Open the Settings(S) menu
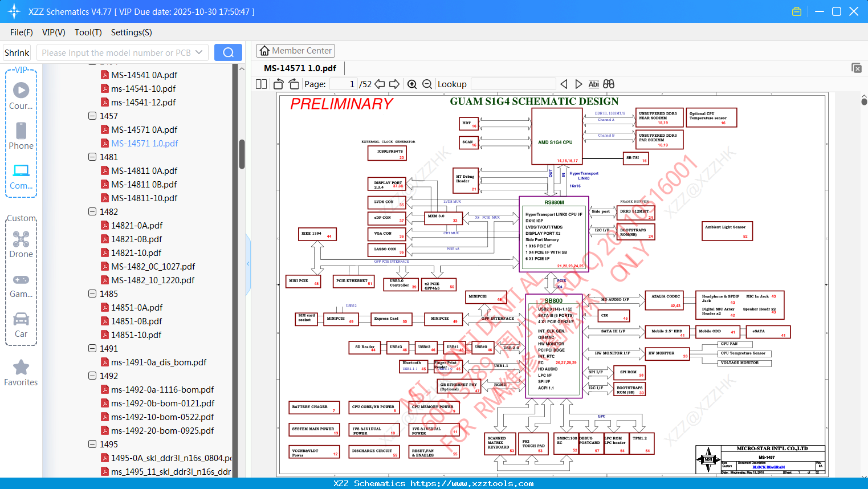The width and height of the screenshot is (868, 489). pos(132,32)
